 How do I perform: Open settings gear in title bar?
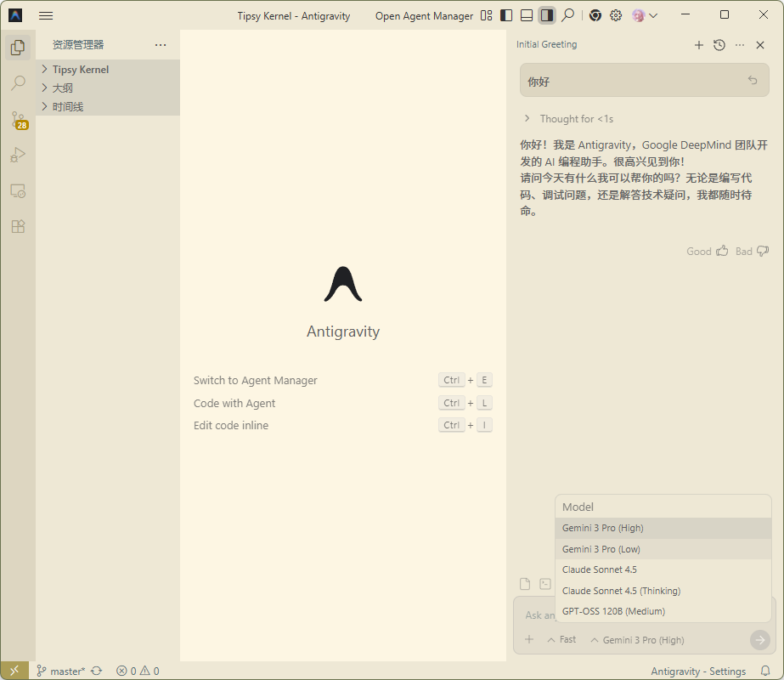click(x=616, y=15)
